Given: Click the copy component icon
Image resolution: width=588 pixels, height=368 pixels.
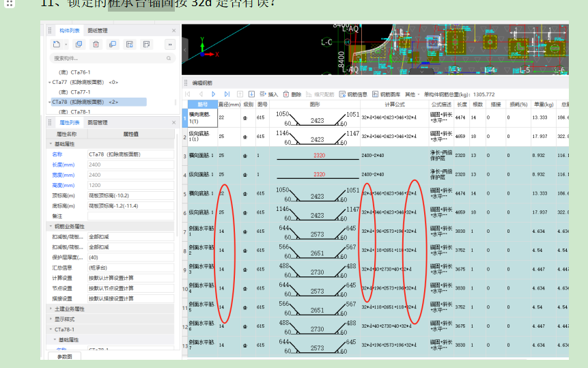Looking at the screenshot, I should click(79, 44).
